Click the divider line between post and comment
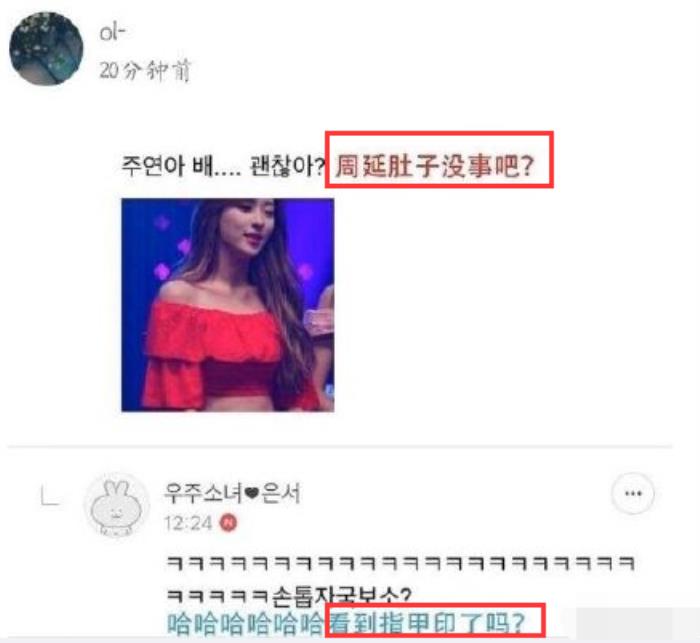This screenshot has width=700, height=643. pos(340,446)
